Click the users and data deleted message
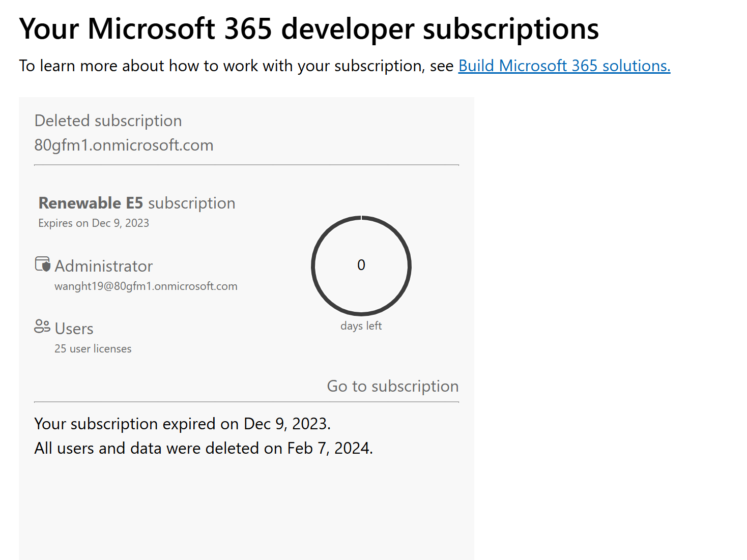Viewport: 747px width, 560px height. click(203, 448)
